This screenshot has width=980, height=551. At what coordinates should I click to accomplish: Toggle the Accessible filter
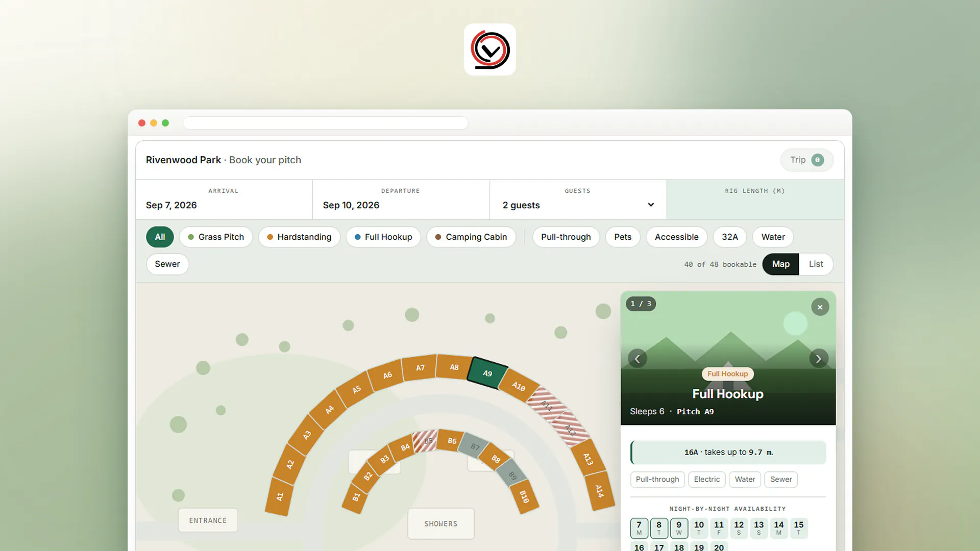click(677, 237)
